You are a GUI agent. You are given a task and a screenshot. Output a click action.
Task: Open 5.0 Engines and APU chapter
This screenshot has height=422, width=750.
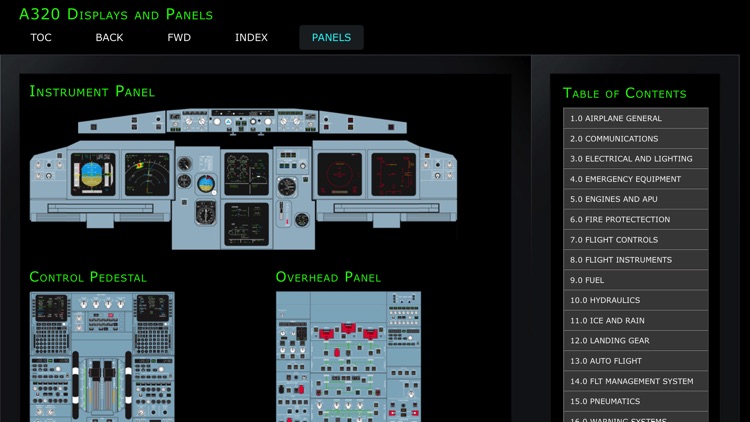coord(636,199)
